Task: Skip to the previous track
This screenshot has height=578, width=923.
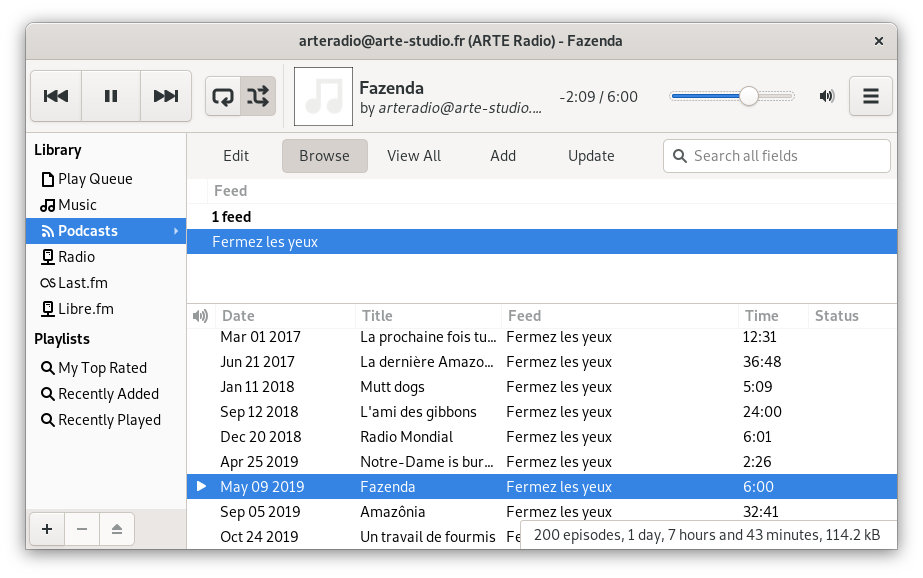Action: pos(56,96)
